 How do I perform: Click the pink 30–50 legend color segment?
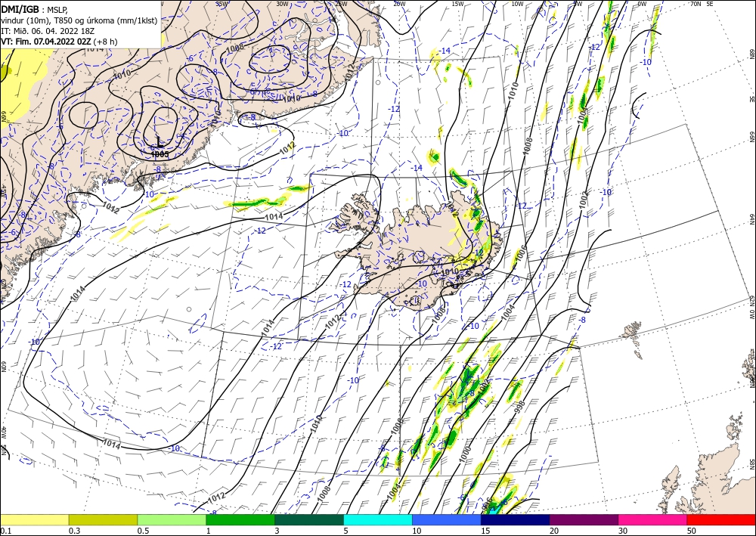[653, 519]
